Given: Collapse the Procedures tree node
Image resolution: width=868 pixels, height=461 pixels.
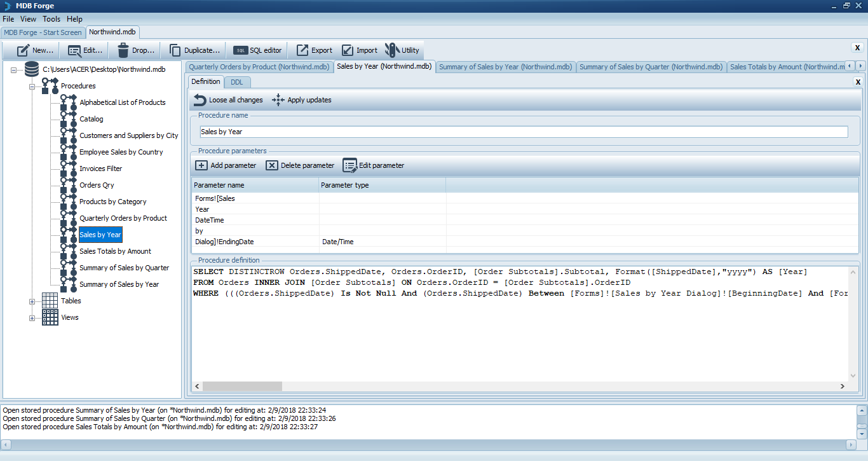Looking at the screenshot, I should [32, 86].
